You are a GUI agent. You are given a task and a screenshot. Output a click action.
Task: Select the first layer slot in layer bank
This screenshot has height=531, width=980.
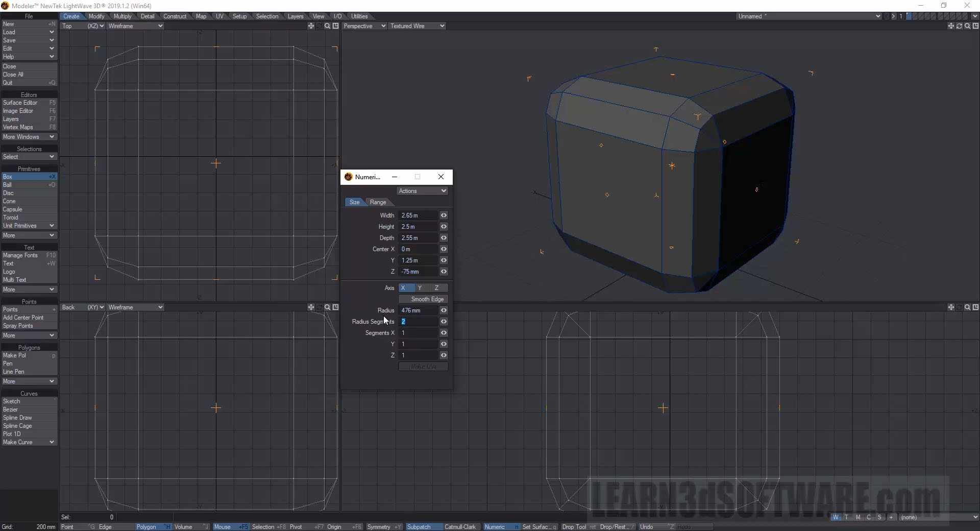(x=909, y=16)
